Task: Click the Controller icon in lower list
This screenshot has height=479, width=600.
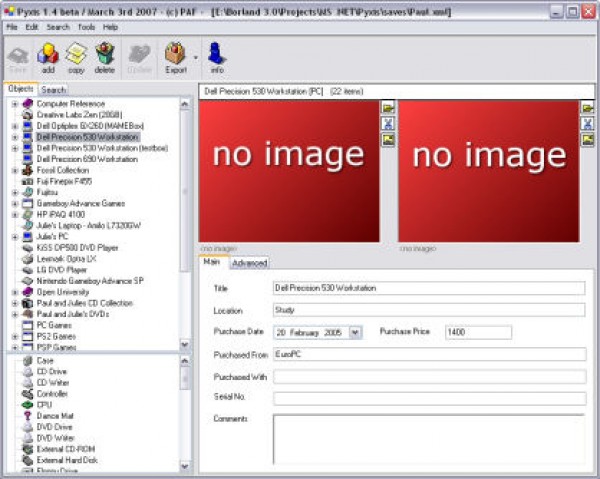Action: 28,393
